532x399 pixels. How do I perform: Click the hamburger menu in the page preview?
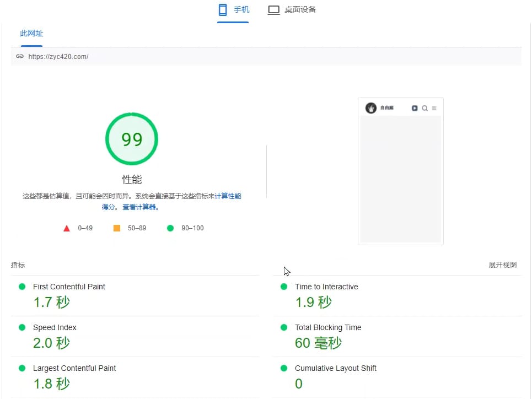(x=434, y=108)
